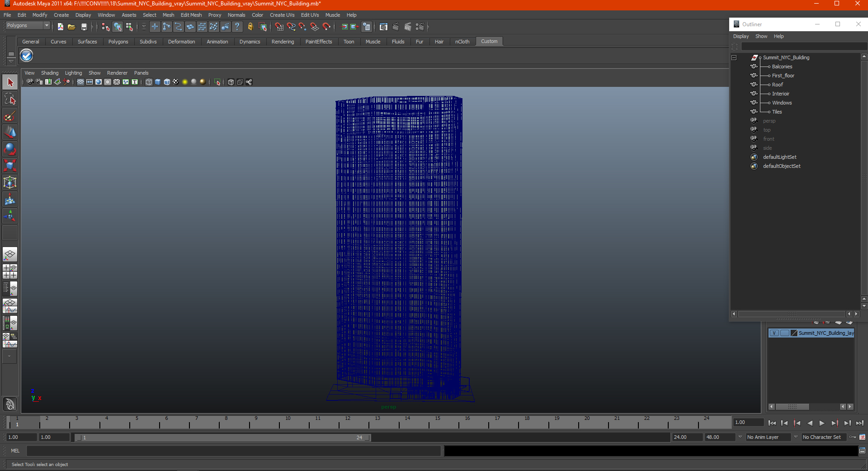The width and height of the screenshot is (868, 471).
Task: Open the Script Editor icon
Action: (x=862, y=451)
